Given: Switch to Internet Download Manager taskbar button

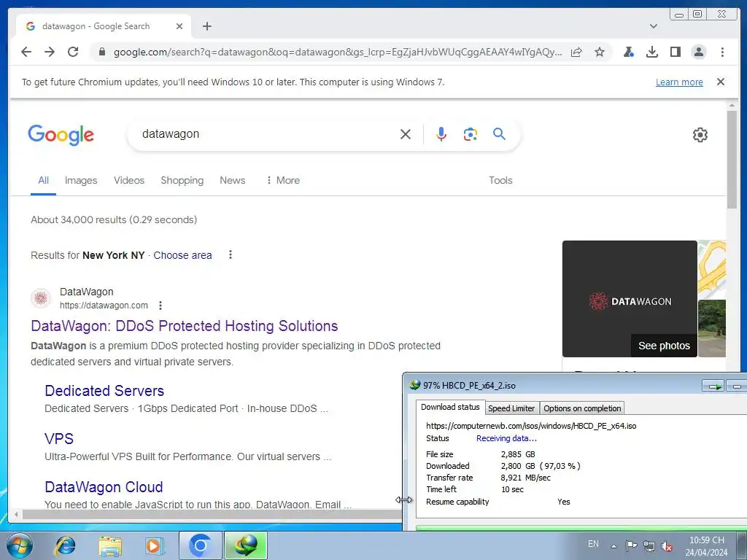Looking at the screenshot, I should click(245, 545).
